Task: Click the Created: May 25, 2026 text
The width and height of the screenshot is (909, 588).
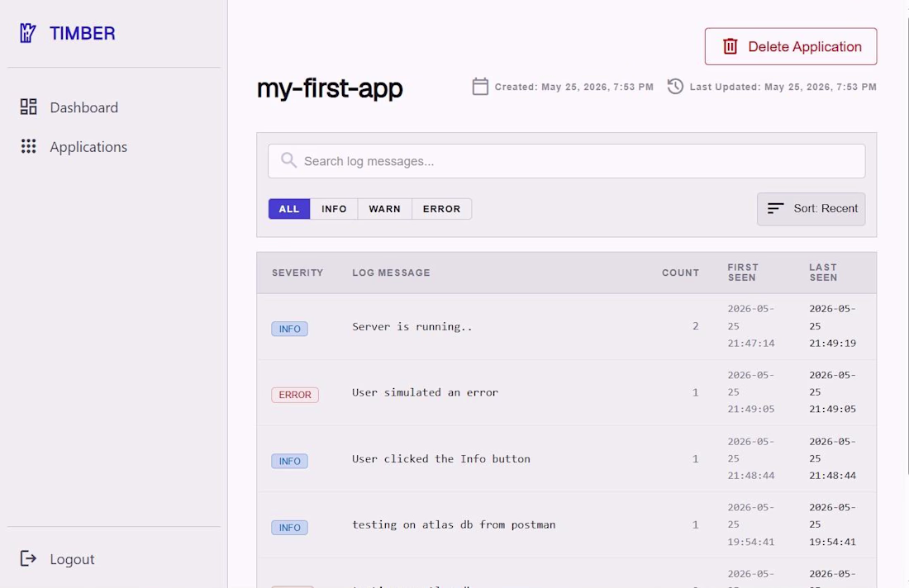Action: click(574, 87)
